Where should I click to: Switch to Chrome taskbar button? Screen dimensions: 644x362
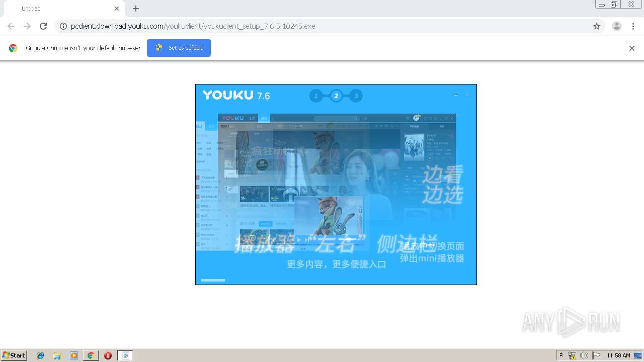(91, 355)
